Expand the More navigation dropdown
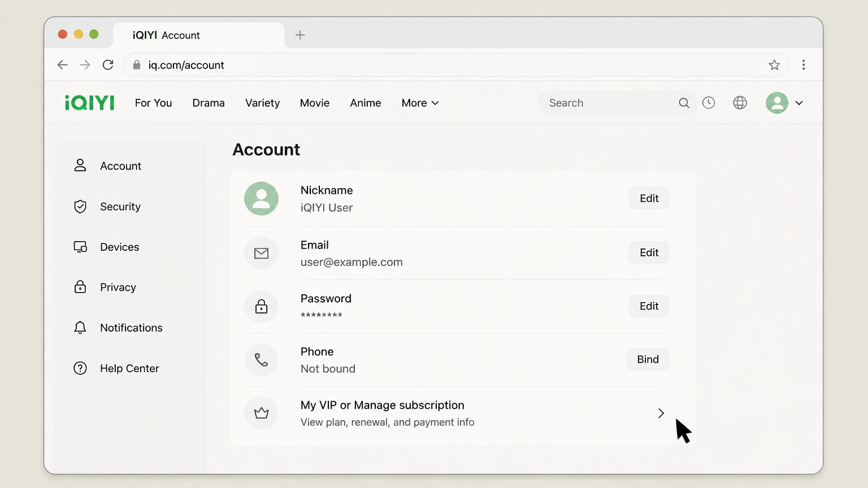Image resolution: width=868 pixels, height=488 pixels. [x=420, y=103]
